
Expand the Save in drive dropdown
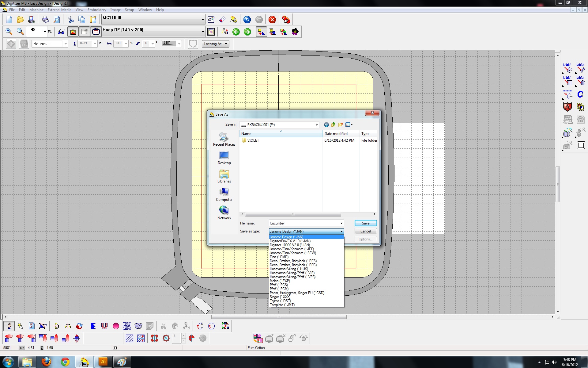pyautogui.click(x=316, y=125)
